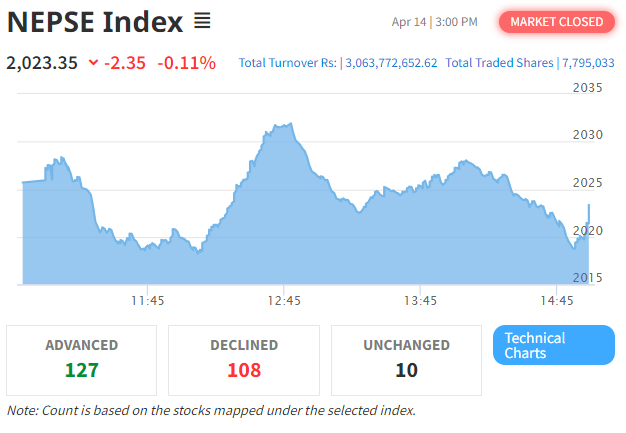
Task: Select the Advanced stocks card
Action: [x=82, y=359]
